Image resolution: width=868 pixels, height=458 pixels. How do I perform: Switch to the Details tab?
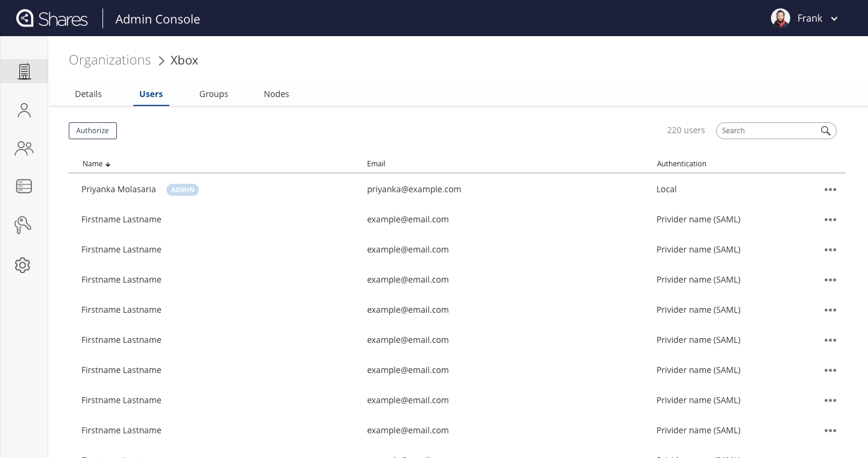tap(88, 94)
